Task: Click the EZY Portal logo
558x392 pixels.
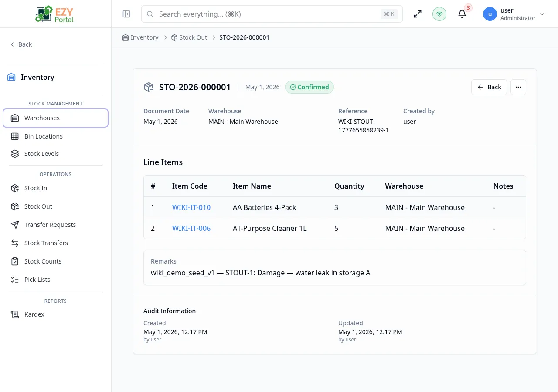Action: (x=55, y=14)
